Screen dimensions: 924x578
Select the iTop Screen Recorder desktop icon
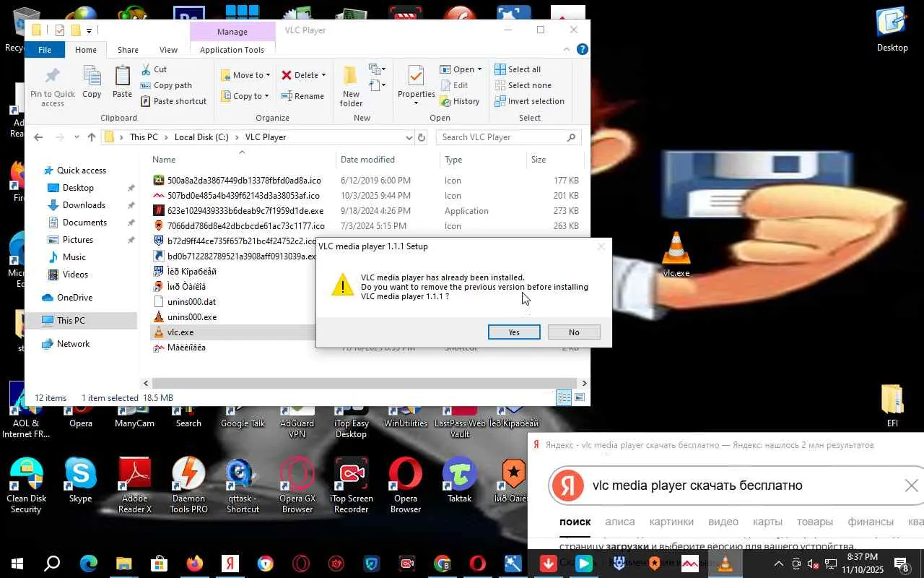point(352,485)
